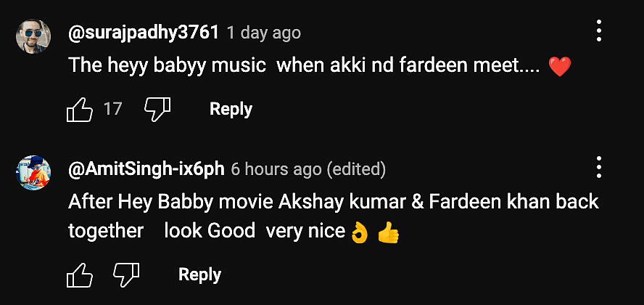Open the @surajpadhy3761 channel link
Viewport: 644px width, 305px height.
pos(144,33)
